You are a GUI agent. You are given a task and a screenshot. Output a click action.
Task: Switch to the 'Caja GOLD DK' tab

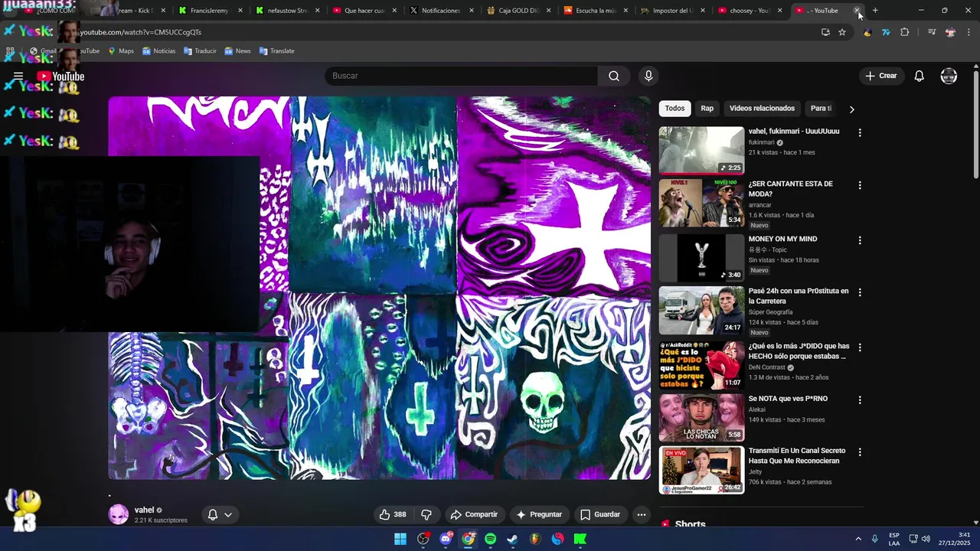518,11
